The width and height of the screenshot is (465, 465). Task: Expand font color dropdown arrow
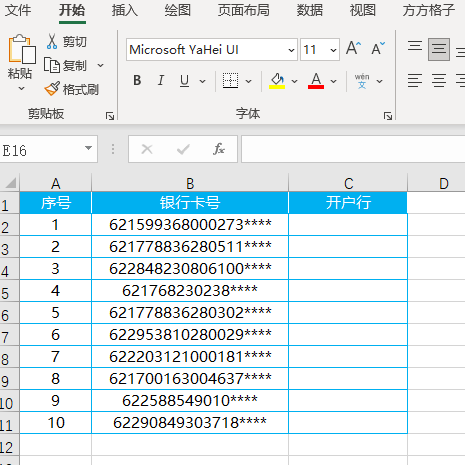click(333, 81)
